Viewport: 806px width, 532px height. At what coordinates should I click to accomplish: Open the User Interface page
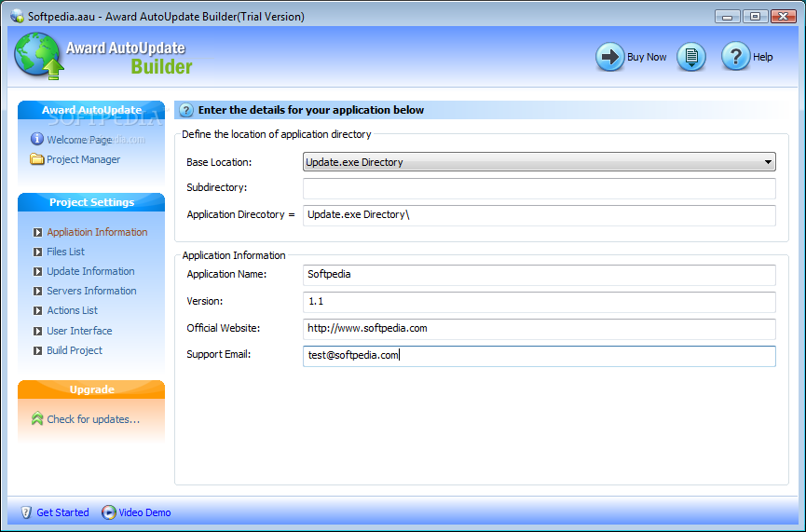click(x=79, y=331)
